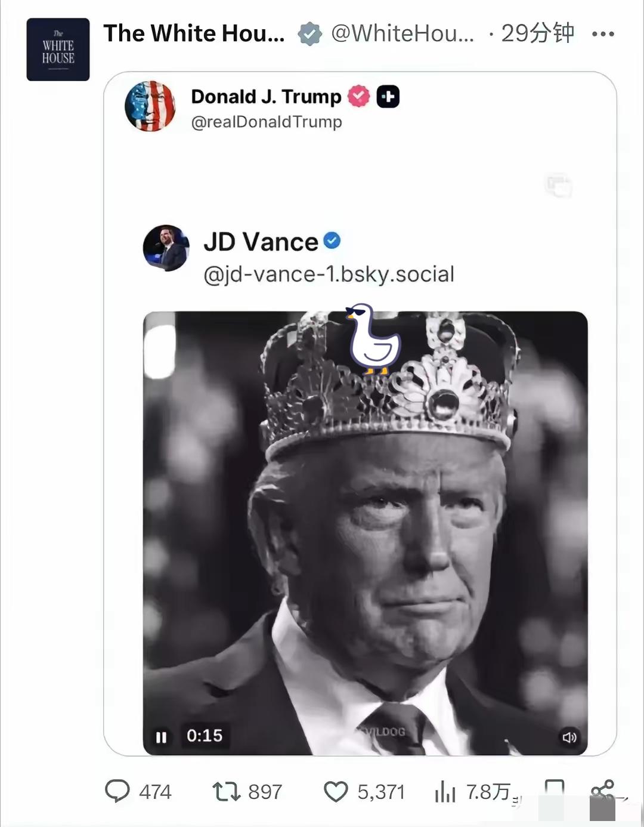Screen dimensions: 644x827
Task: Click the black plus badge beside Trump's name
Action: click(x=388, y=97)
